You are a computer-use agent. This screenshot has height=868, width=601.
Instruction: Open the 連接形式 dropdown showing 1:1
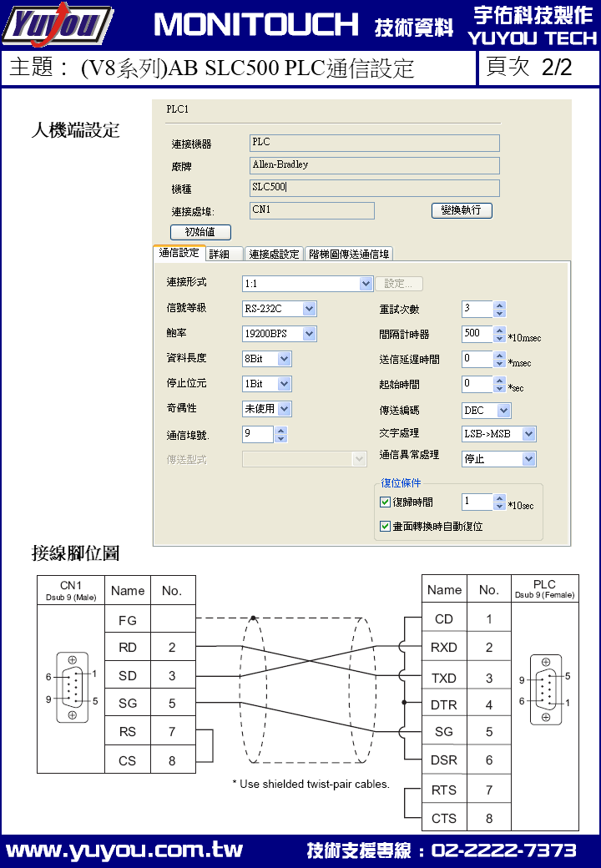(x=307, y=284)
